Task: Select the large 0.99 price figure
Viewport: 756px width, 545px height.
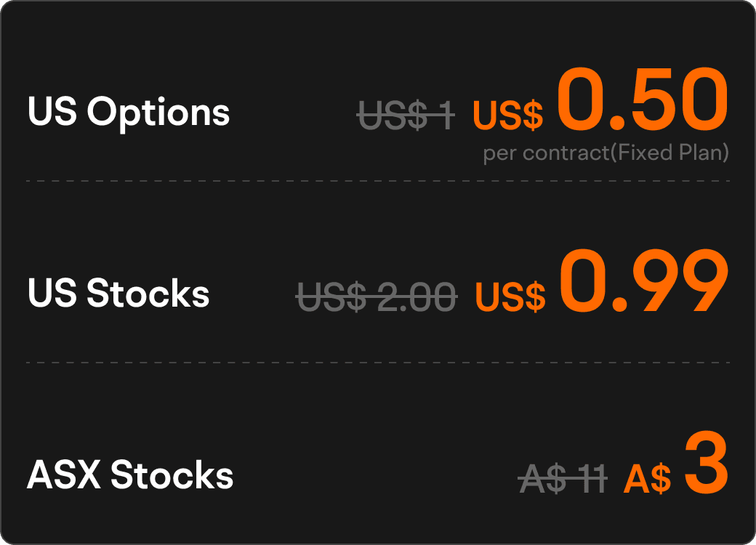Action: tap(644, 280)
